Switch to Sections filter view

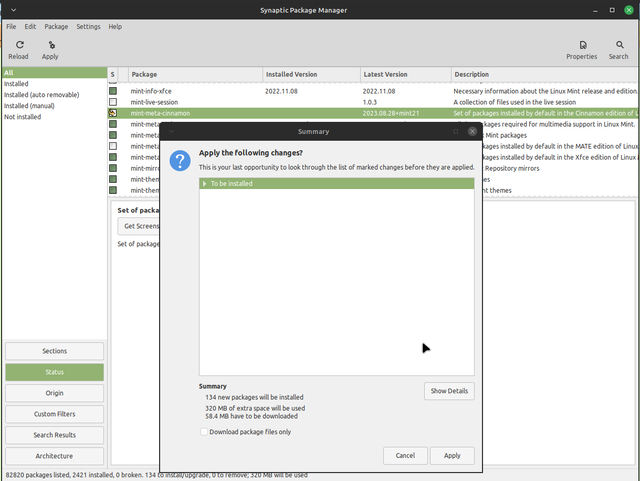54,351
